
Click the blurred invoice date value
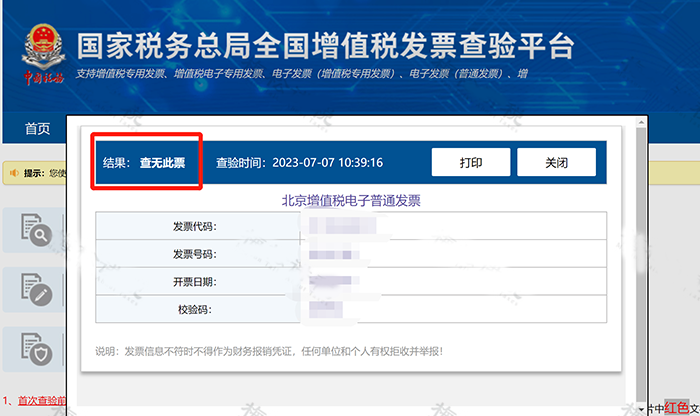point(333,281)
